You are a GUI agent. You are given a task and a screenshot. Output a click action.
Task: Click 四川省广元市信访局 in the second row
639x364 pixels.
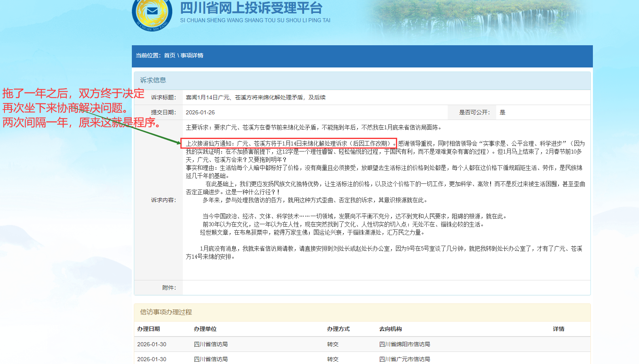click(404, 359)
